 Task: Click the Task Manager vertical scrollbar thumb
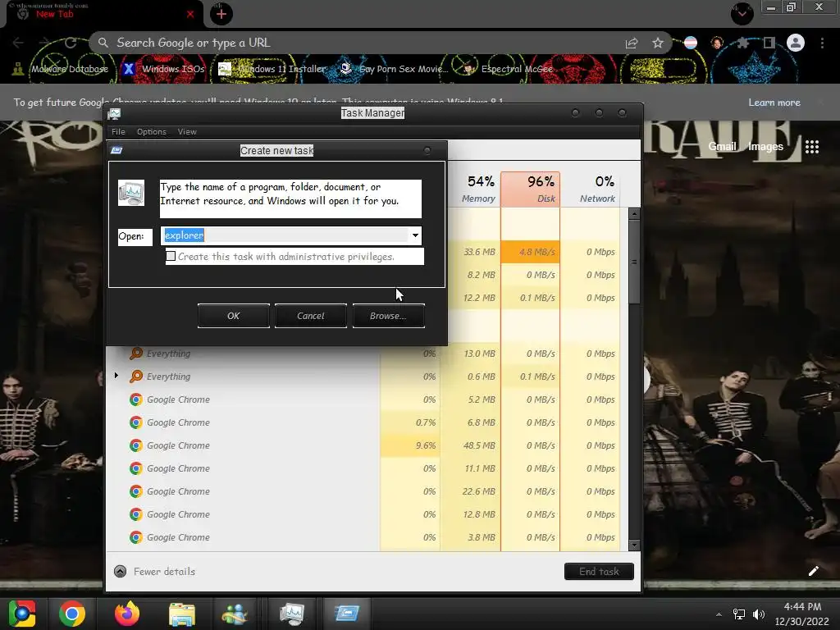click(634, 262)
